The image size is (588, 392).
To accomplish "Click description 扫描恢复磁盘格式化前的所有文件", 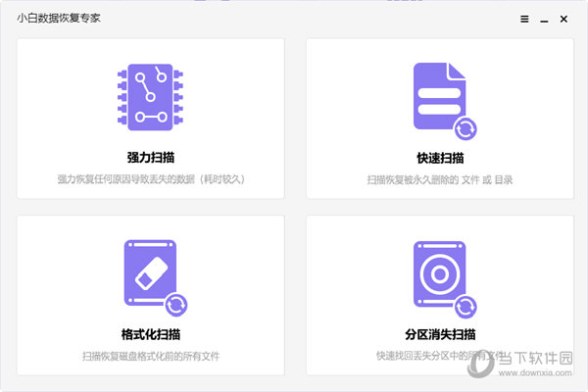I will [x=151, y=356].
